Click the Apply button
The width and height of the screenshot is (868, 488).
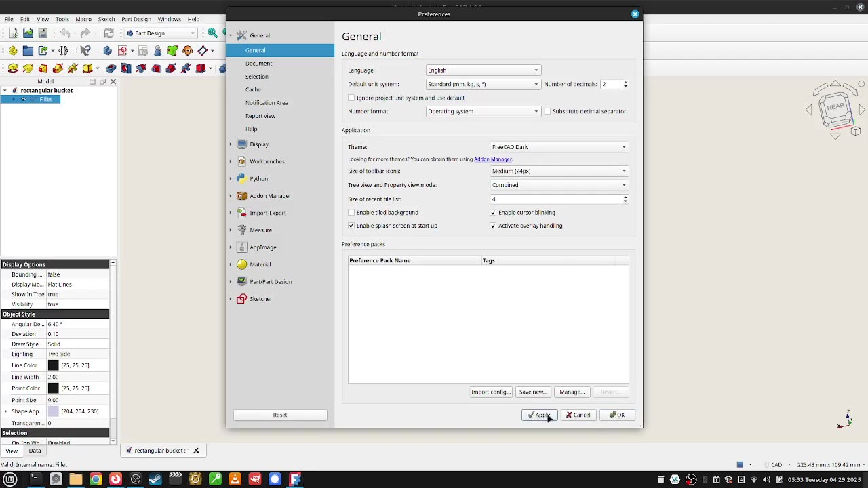[x=539, y=415]
